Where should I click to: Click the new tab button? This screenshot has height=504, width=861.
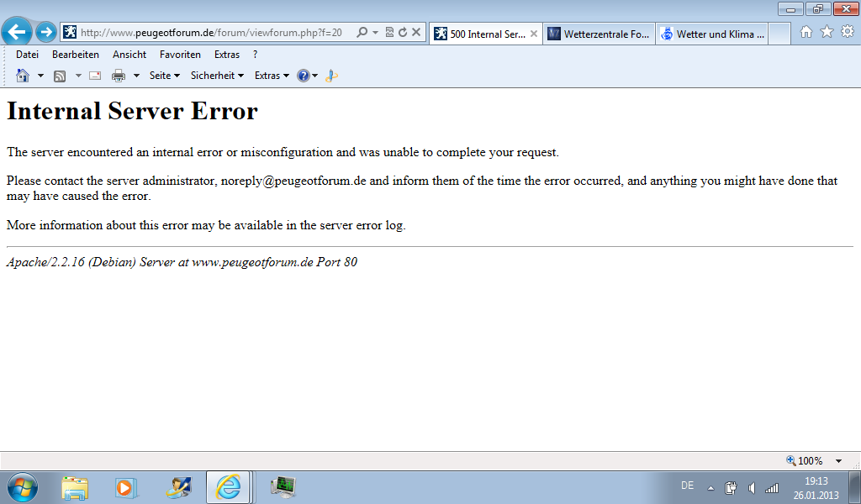point(779,34)
